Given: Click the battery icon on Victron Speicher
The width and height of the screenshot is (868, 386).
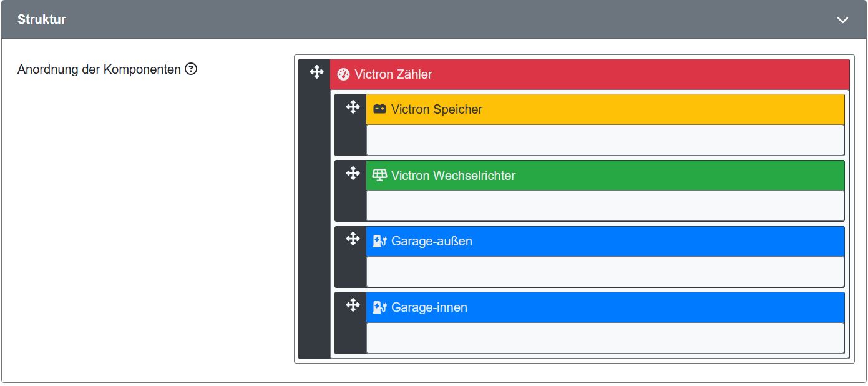Looking at the screenshot, I should [379, 109].
